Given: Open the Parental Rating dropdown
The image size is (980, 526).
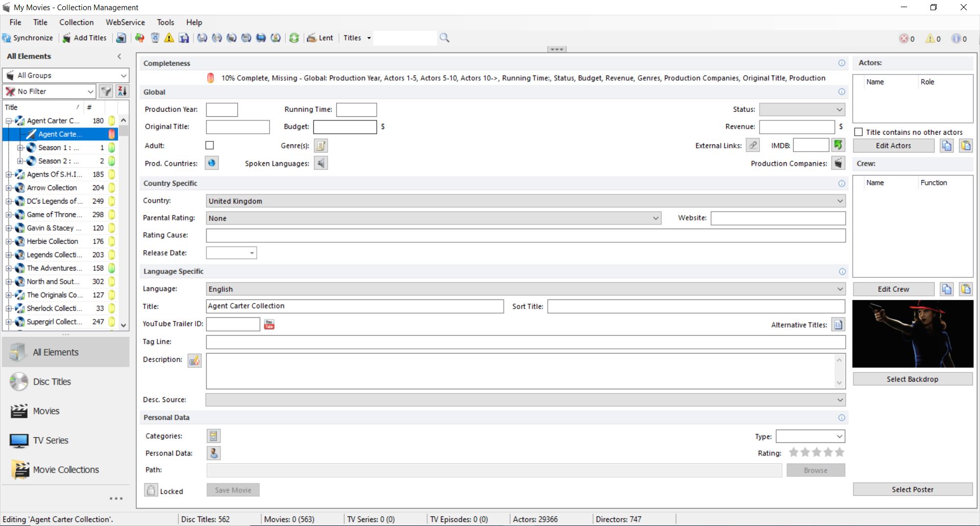Looking at the screenshot, I should tap(433, 218).
